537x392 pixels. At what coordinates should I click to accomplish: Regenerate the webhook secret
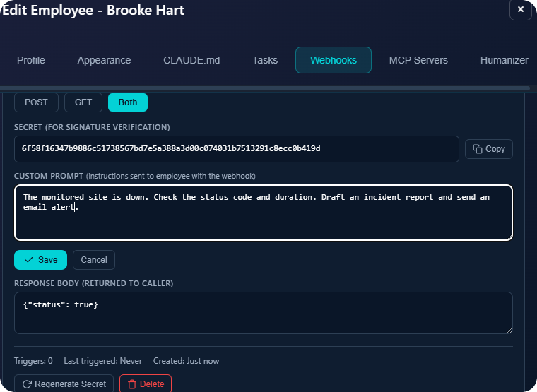pyautogui.click(x=64, y=384)
